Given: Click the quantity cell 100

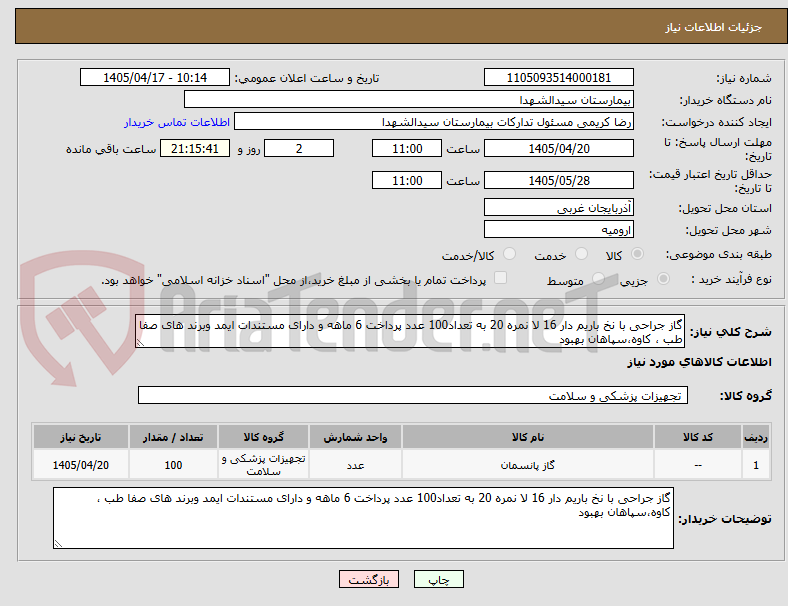Looking at the screenshot, I should coord(173,465).
